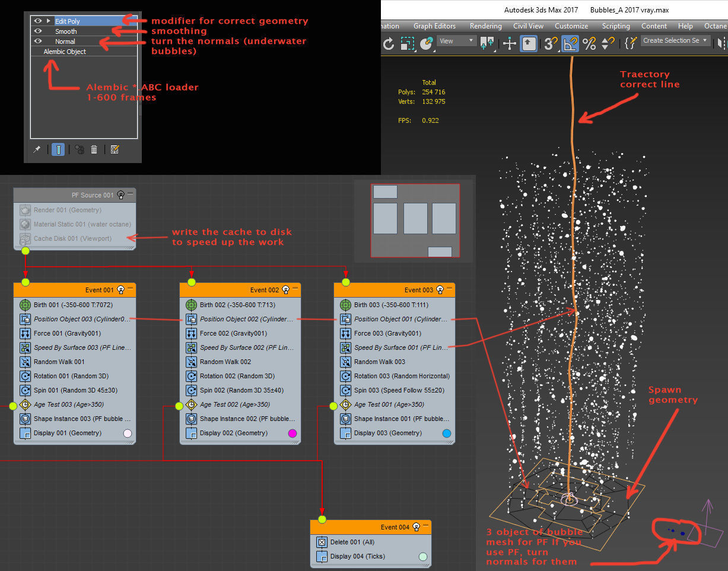Click the Rotate tool in main toolbar
Viewport: 728px width, 571px height.
point(389,43)
